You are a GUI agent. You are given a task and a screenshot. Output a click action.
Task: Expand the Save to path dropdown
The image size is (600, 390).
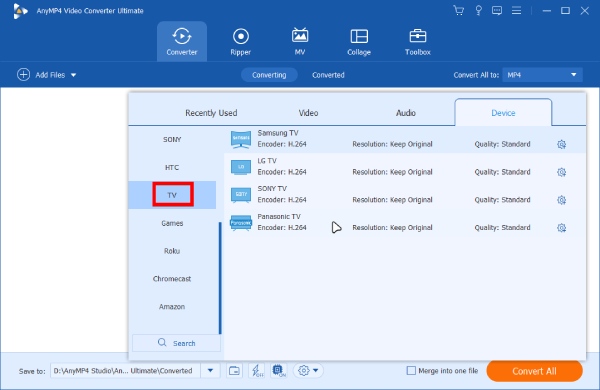coord(210,370)
